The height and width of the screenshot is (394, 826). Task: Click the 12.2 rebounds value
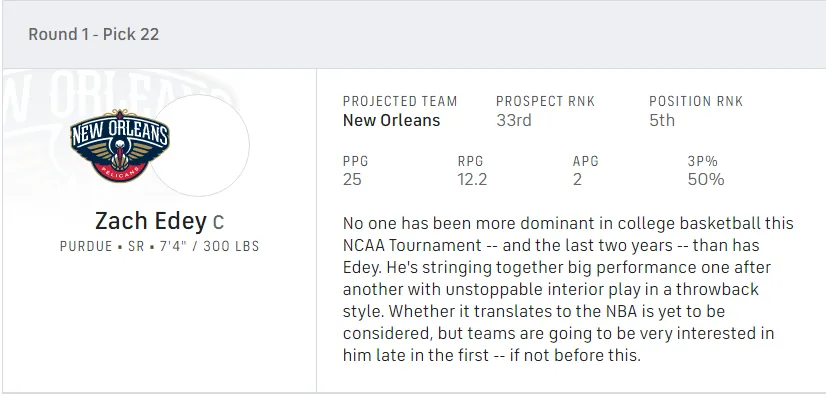[472, 180]
